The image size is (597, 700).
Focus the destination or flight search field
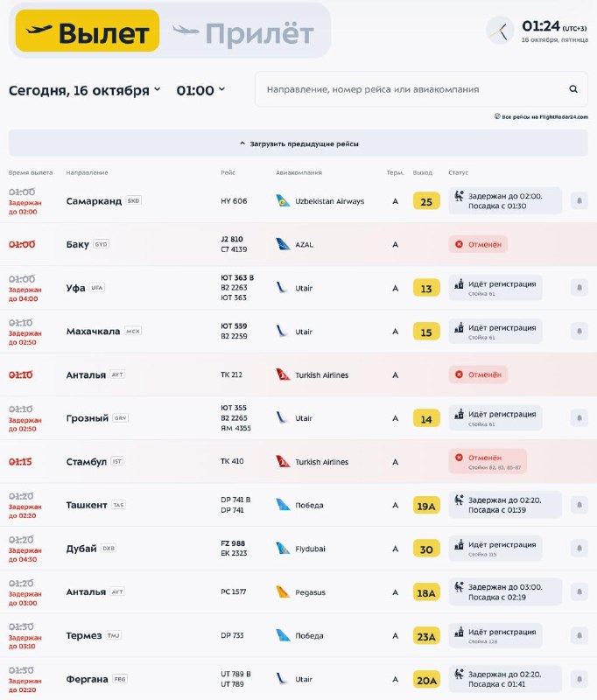421,89
